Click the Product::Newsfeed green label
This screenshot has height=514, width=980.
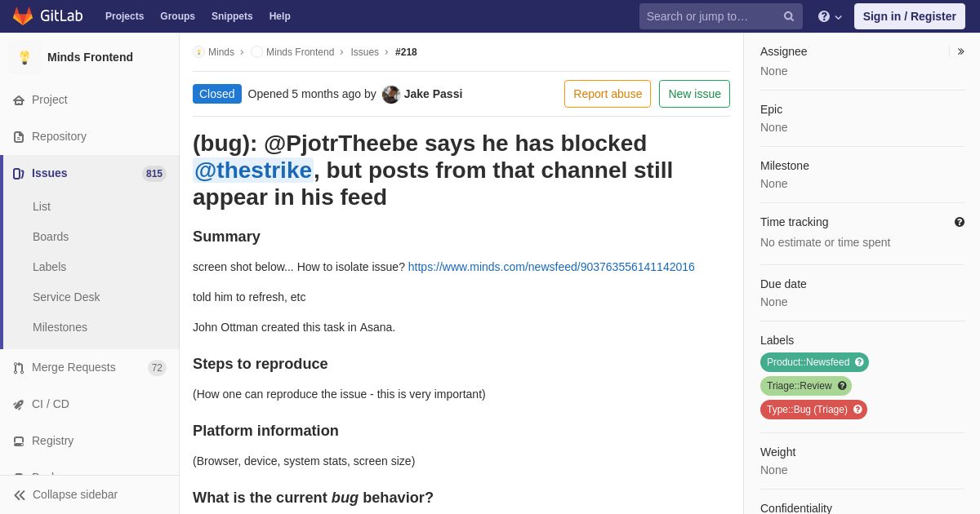click(814, 362)
